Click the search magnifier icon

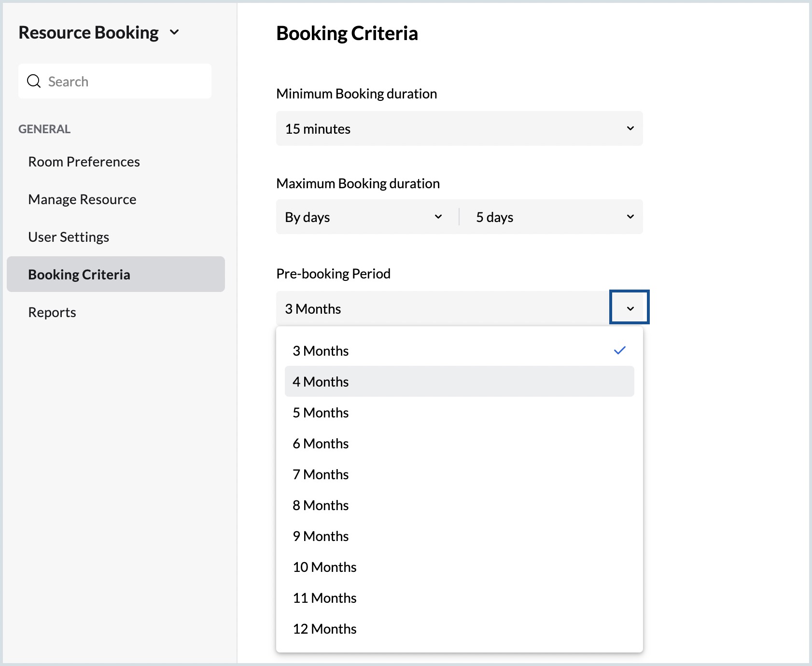(x=34, y=81)
